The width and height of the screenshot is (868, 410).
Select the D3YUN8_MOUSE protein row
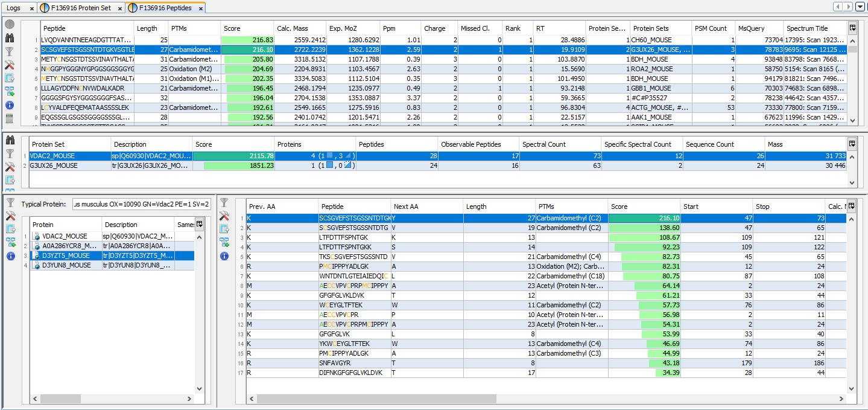(x=113, y=265)
